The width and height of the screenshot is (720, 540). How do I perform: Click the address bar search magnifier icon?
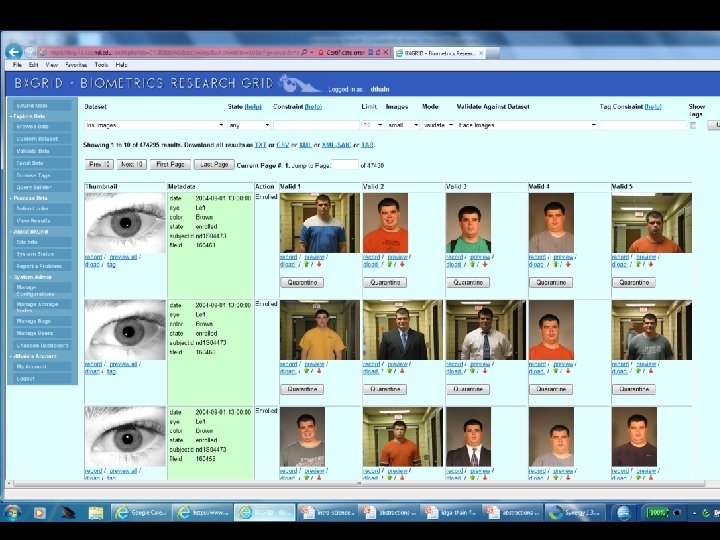pyautogui.click(x=304, y=52)
